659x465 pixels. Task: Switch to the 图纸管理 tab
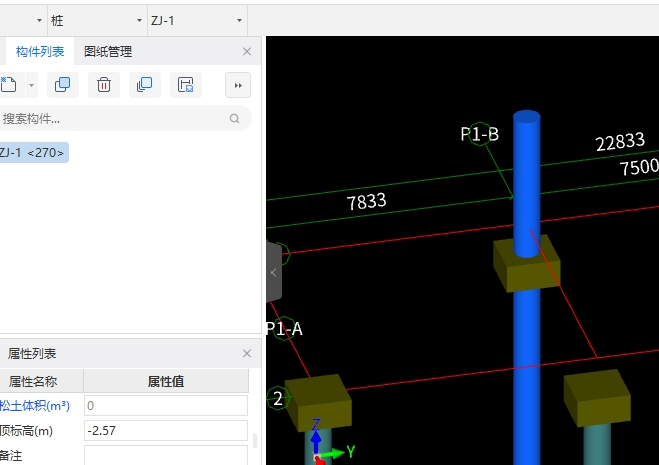(x=108, y=52)
